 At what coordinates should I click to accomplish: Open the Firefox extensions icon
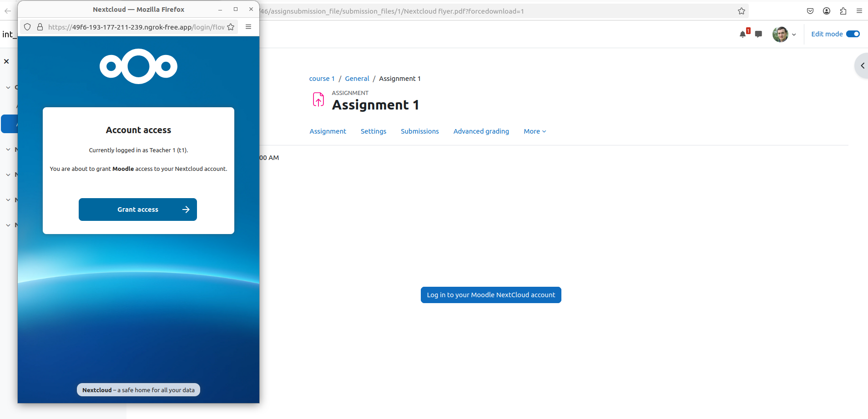click(x=843, y=11)
